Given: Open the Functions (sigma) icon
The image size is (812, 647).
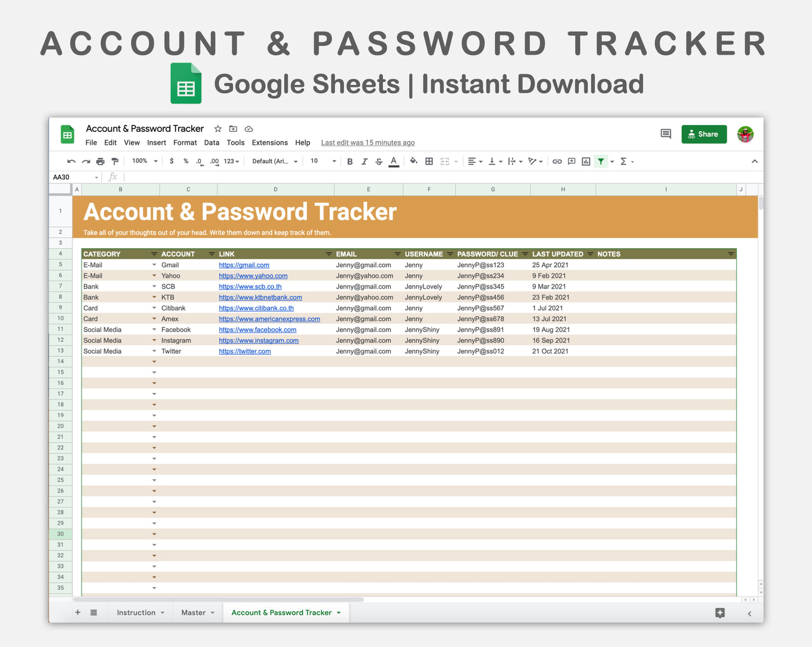Looking at the screenshot, I should pyautogui.click(x=624, y=161).
